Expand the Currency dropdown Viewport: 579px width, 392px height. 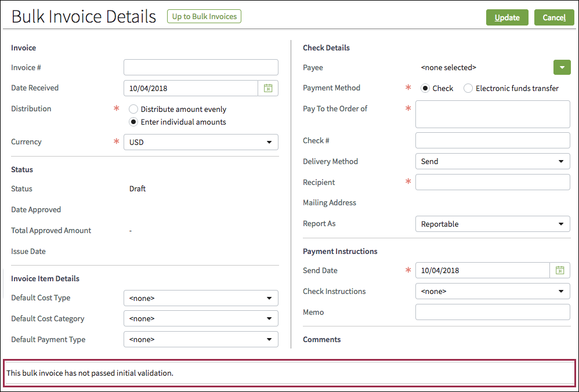pos(201,142)
